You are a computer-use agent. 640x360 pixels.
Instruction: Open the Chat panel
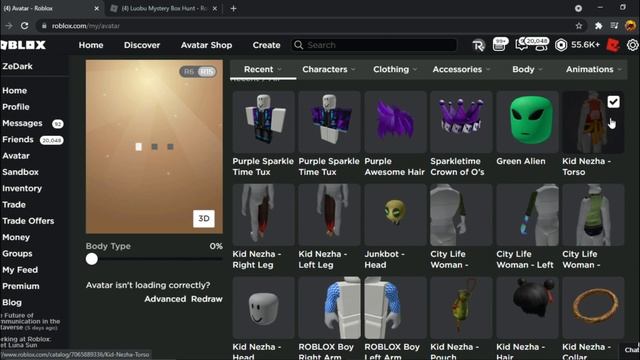[631, 350]
